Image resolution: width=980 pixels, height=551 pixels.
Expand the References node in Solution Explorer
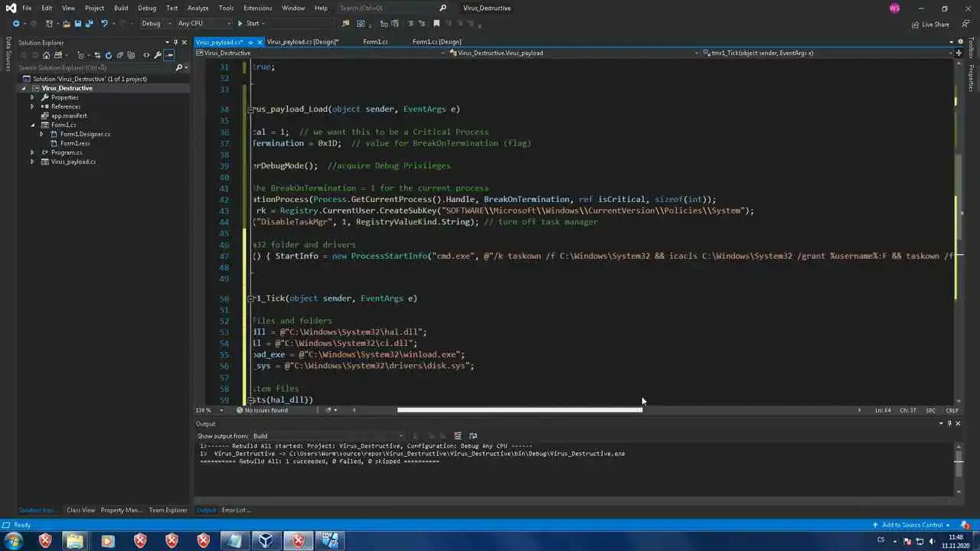pyautogui.click(x=32, y=106)
